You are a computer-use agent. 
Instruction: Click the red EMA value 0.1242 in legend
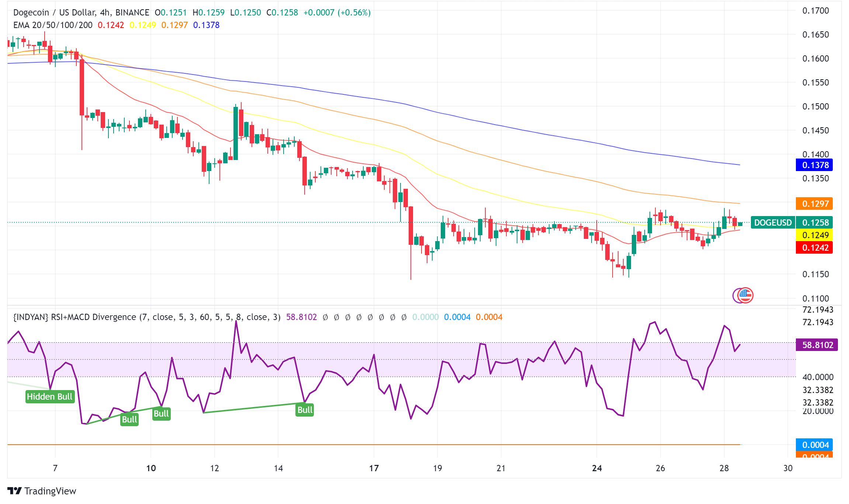point(111,25)
